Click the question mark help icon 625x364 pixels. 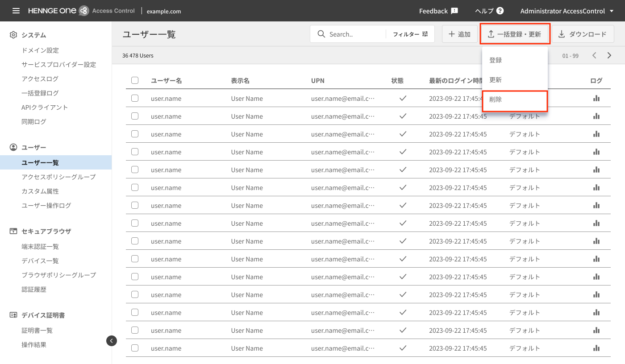(500, 11)
